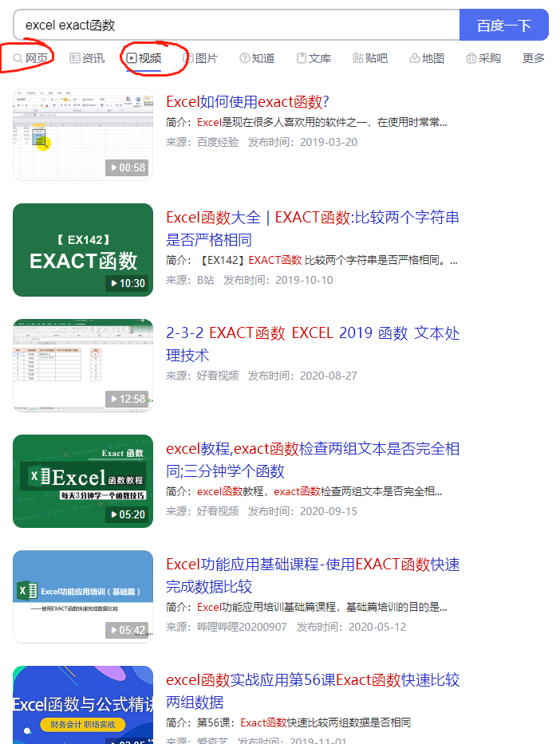This screenshot has width=560, height=744.
Task: Click the shopping icon beside 采购
Action: (x=471, y=58)
